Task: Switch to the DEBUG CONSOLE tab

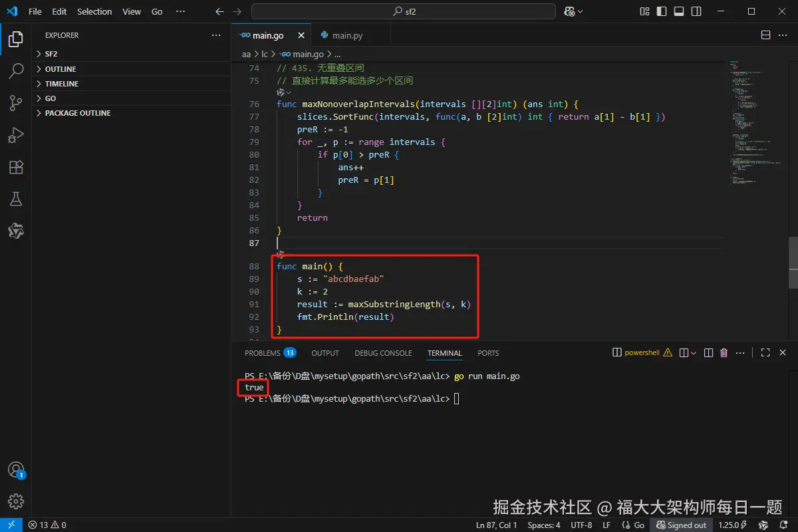Action: [383, 353]
